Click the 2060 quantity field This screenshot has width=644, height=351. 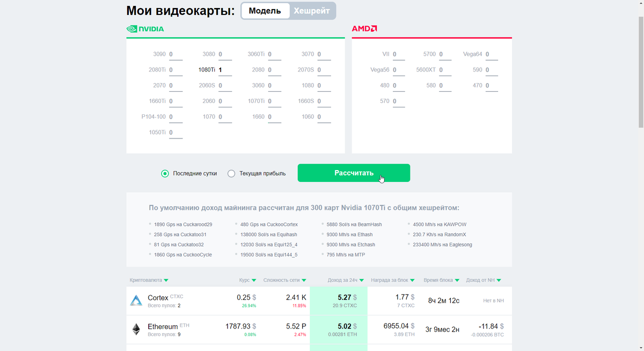coord(225,101)
